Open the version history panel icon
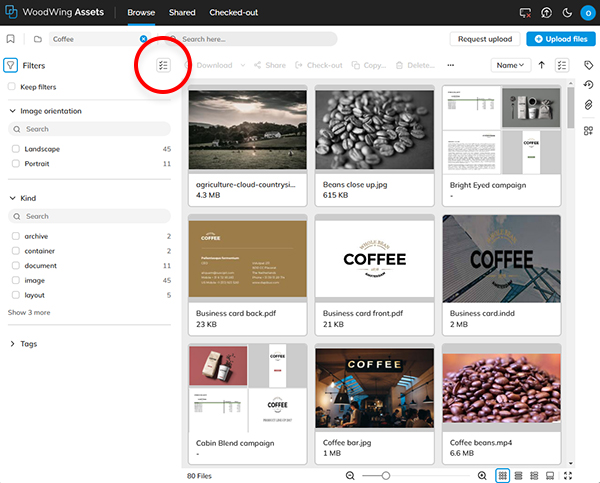The image size is (600, 483). [588, 85]
